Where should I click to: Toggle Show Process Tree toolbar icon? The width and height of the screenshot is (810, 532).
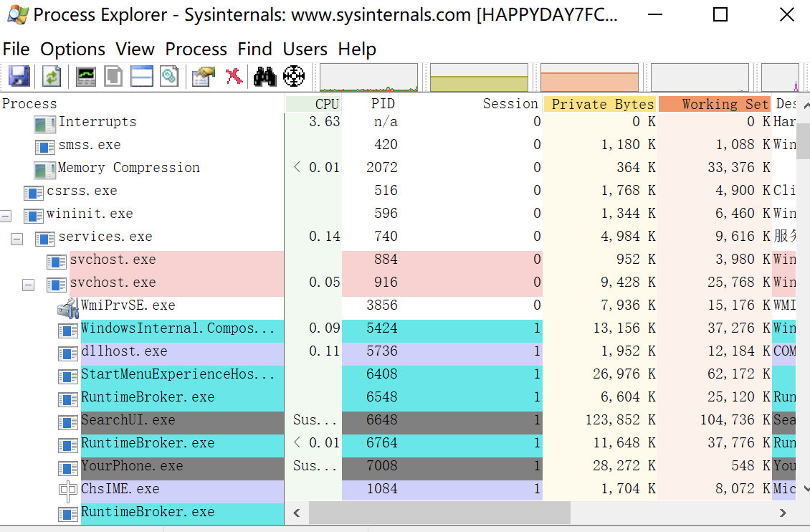[113, 77]
